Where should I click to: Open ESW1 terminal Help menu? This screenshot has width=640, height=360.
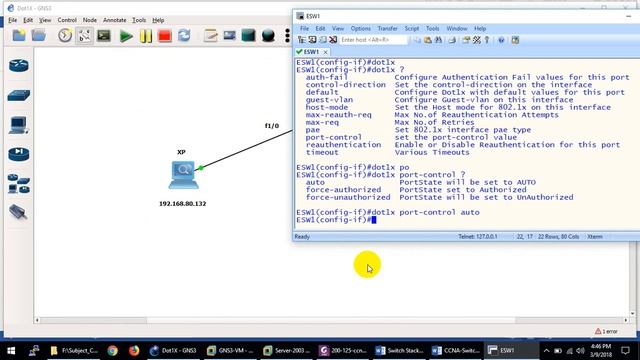click(480, 29)
